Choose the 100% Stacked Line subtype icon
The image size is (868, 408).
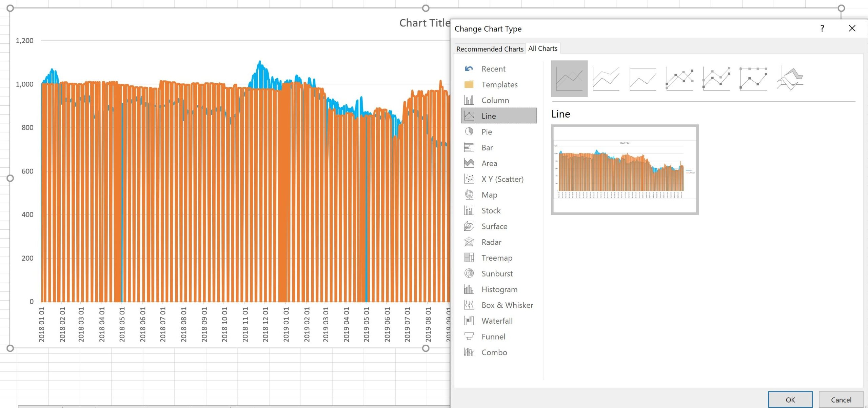643,79
